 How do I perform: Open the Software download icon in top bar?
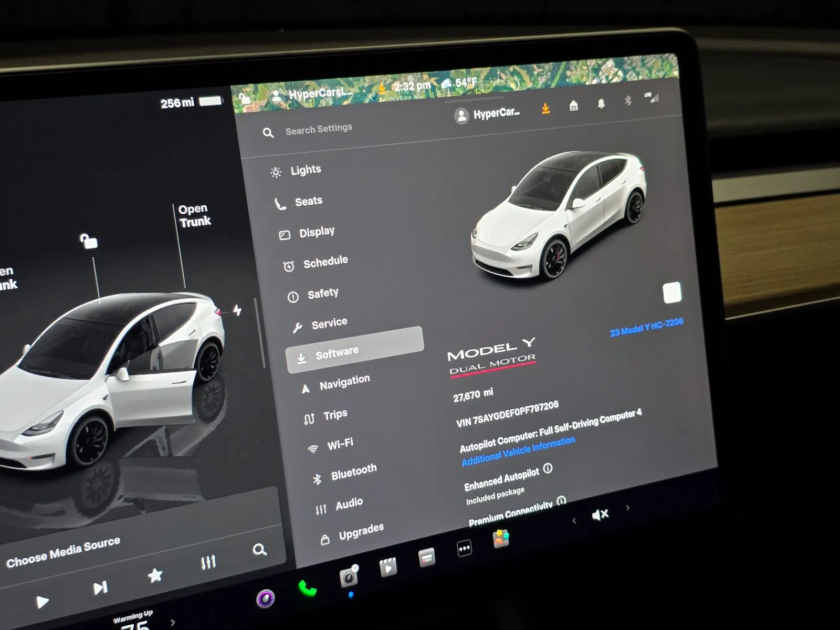tap(546, 108)
